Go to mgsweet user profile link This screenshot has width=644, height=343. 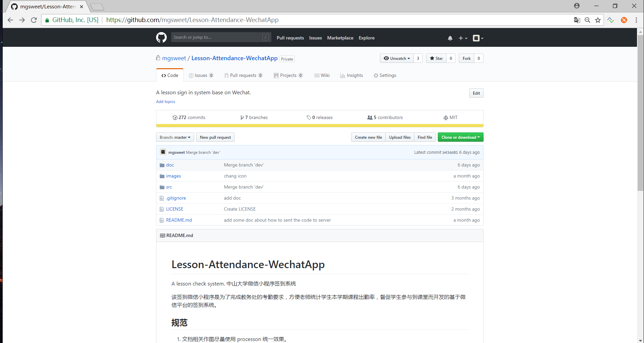(174, 58)
